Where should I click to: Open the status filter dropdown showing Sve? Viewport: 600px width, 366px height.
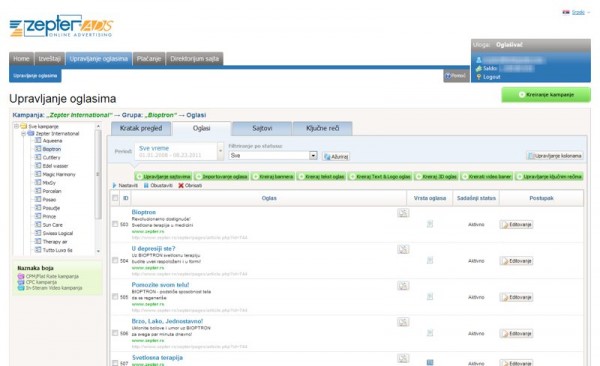[x=273, y=155]
